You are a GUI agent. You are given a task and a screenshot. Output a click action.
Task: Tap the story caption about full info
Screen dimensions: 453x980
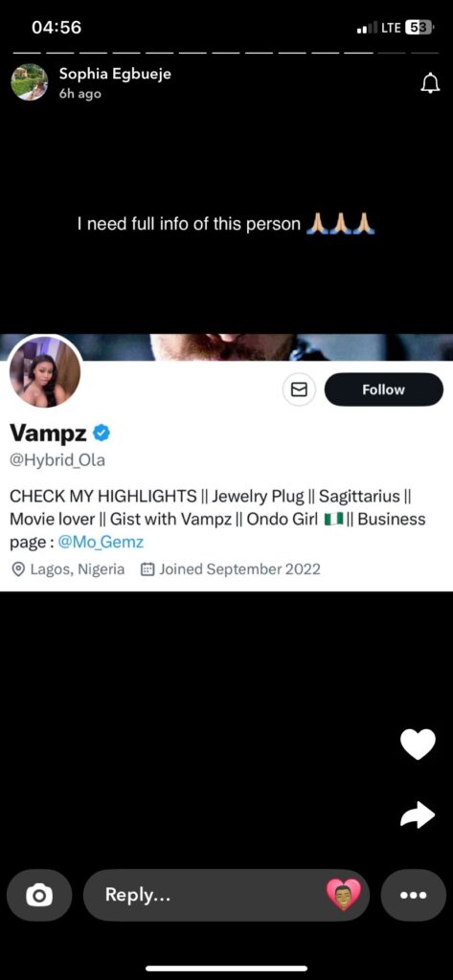click(226, 224)
